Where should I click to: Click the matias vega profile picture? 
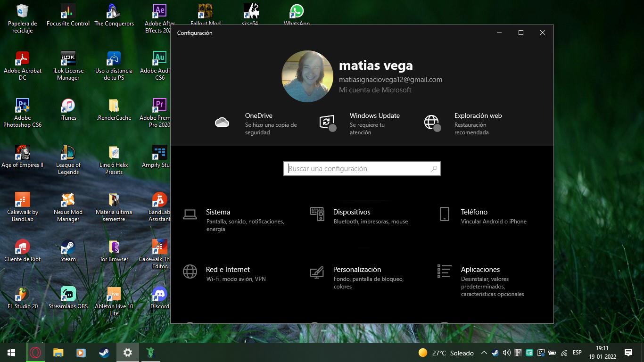[307, 76]
